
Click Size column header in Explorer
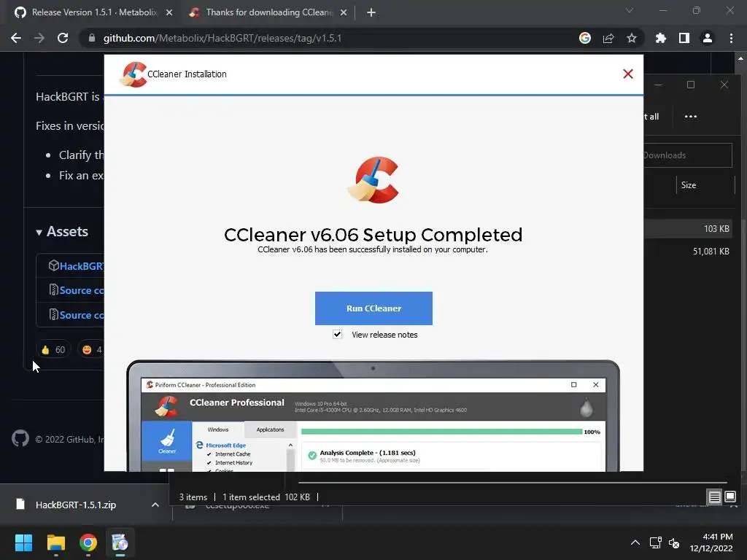click(705, 184)
